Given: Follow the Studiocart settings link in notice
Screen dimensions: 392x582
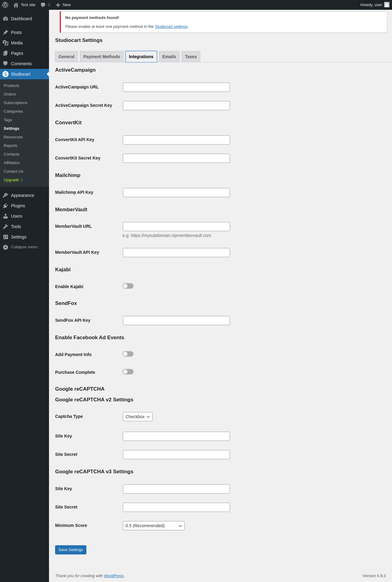Looking at the screenshot, I should point(171,27).
